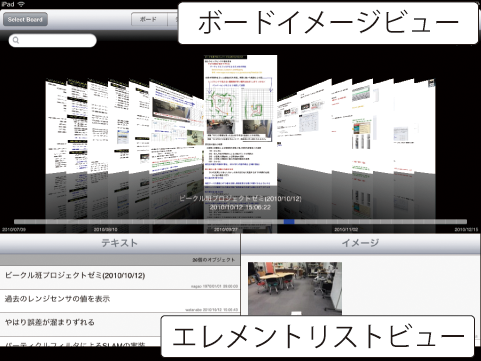Image resolution: width=481 pixels, height=361 pixels.
Task: Open row ビークル班プロジェクトゼミ(2010/10/12)
Action: [x=120, y=277]
